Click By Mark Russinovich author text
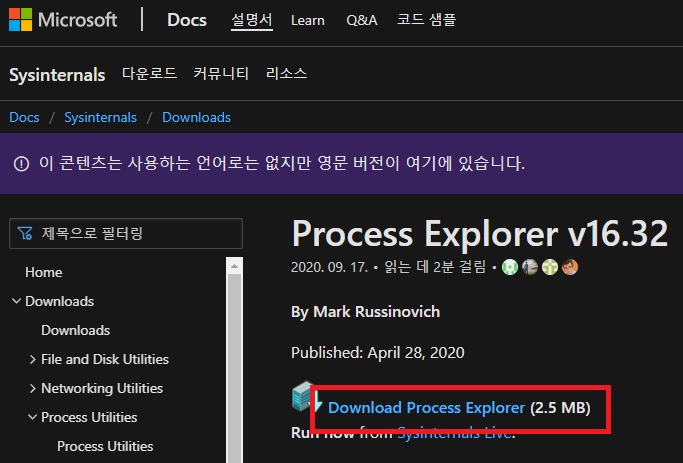 pyautogui.click(x=365, y=312)
